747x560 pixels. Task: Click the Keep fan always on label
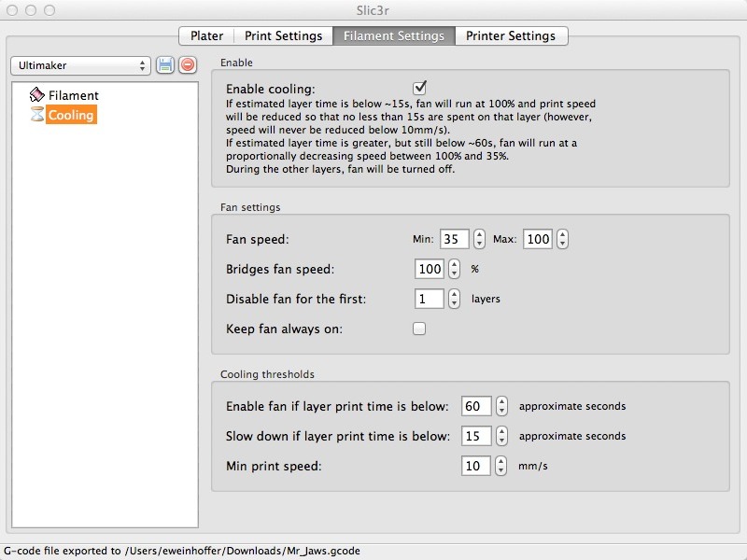coord(284,329)
